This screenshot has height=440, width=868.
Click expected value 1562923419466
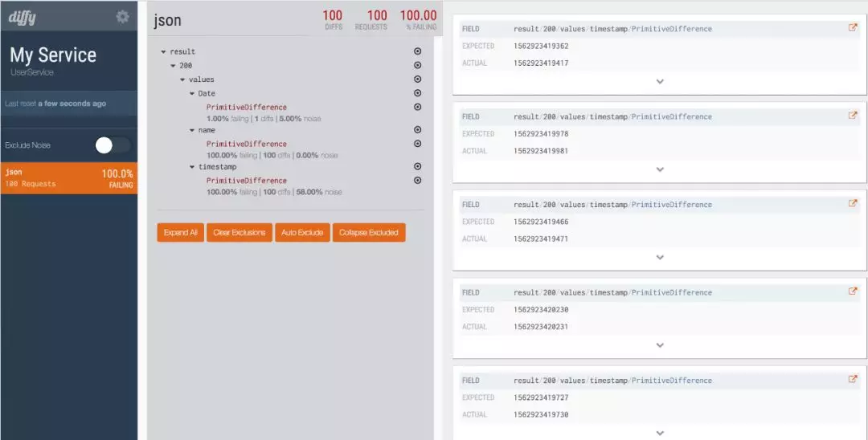point(541,222)
